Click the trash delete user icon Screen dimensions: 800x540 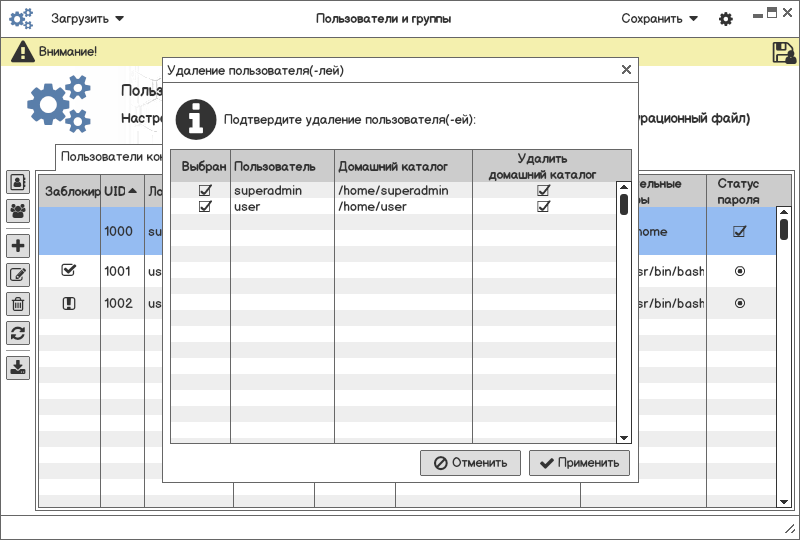18,304
